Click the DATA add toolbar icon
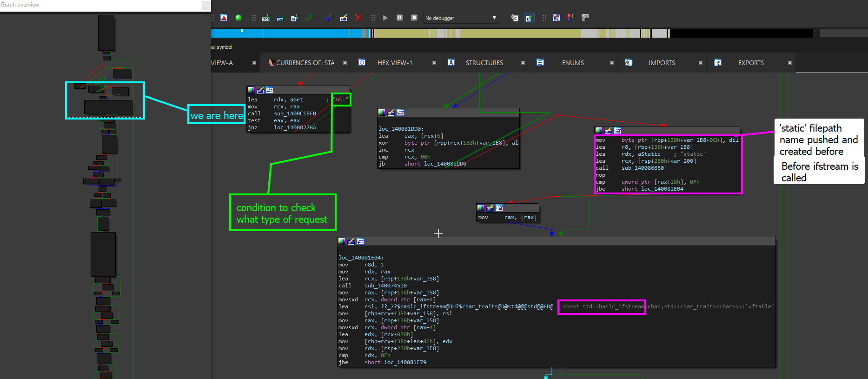This screenshot has width=868, height=379. [280, 18]
